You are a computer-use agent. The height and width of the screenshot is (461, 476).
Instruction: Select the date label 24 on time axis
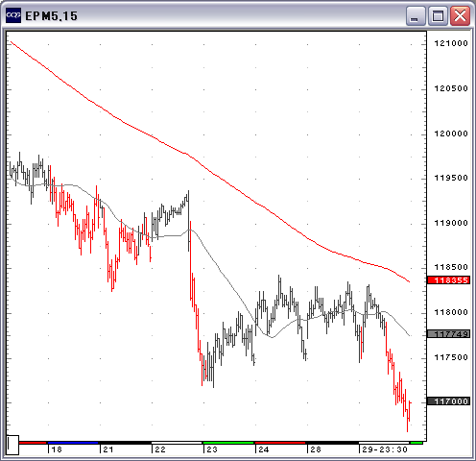coord(264,449)
